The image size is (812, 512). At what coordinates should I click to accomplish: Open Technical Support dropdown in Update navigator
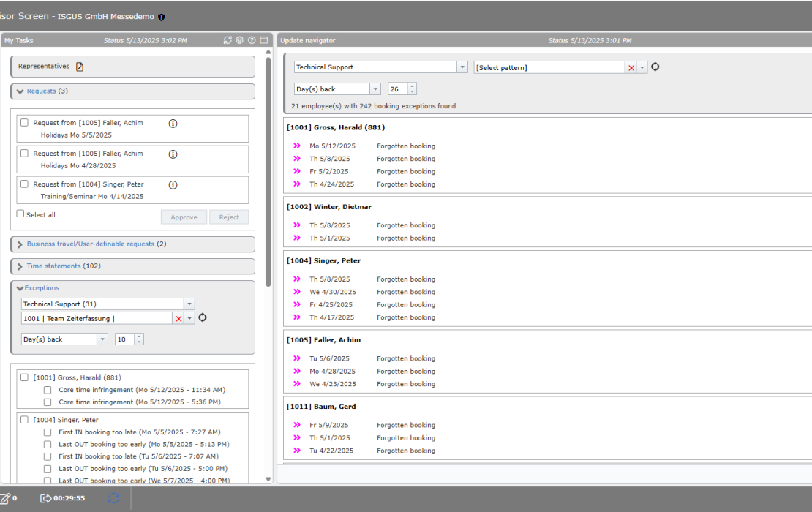(462, 67)
